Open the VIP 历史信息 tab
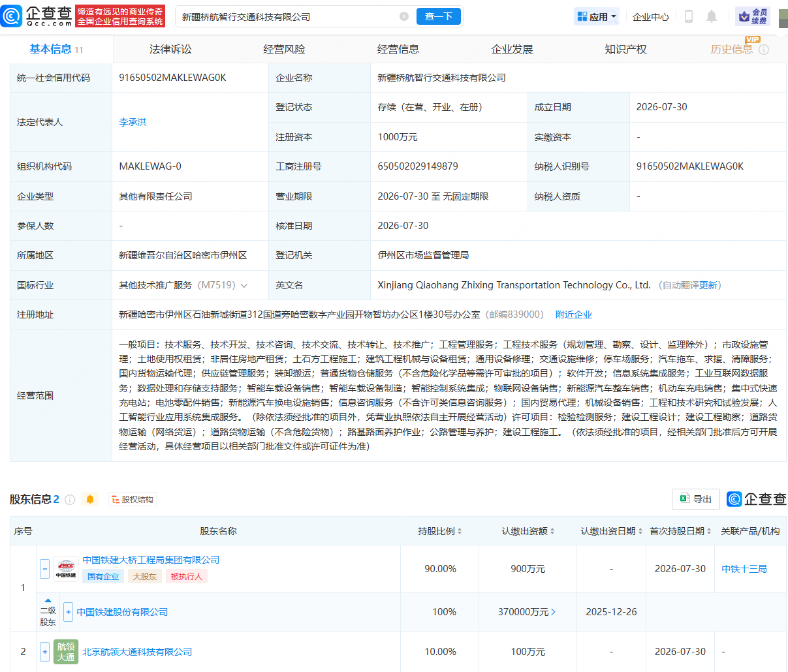The height and width of the screenshot is (672, 788). (731, 49)
